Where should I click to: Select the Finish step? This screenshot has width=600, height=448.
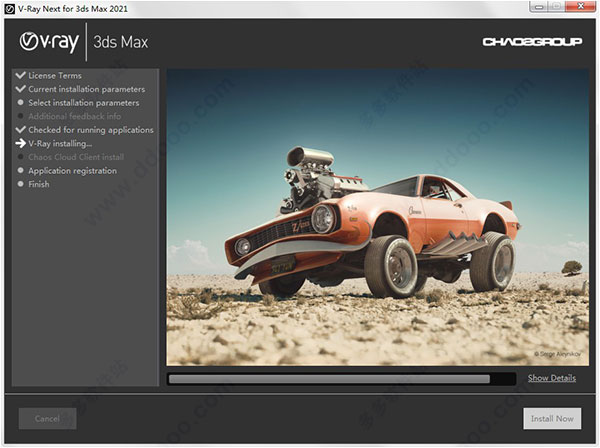coord(39,184)
